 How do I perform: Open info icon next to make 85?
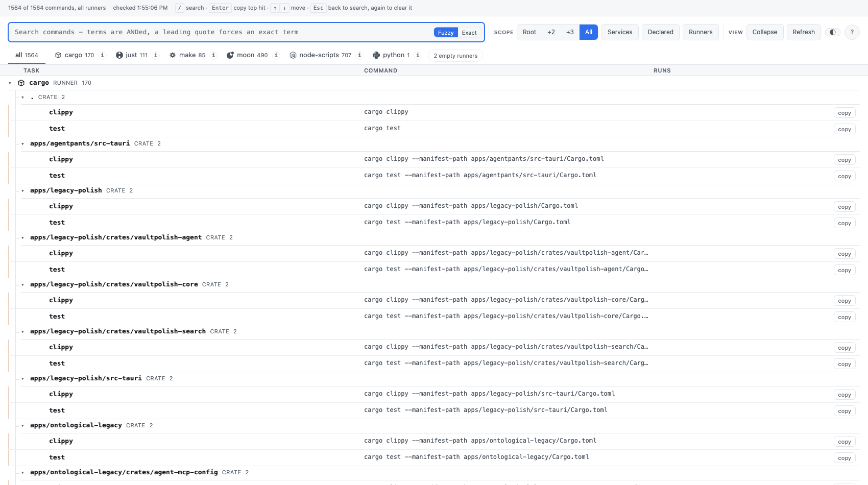click(213, 55)
